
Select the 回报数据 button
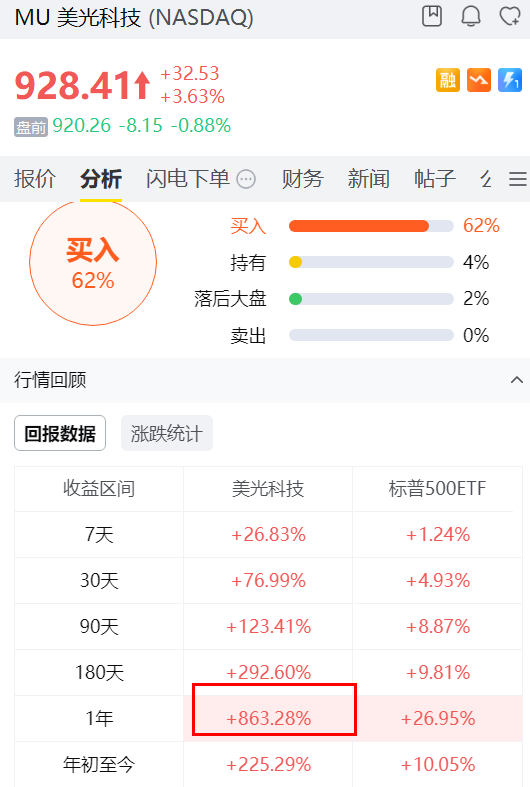click(x=60, y=433)
